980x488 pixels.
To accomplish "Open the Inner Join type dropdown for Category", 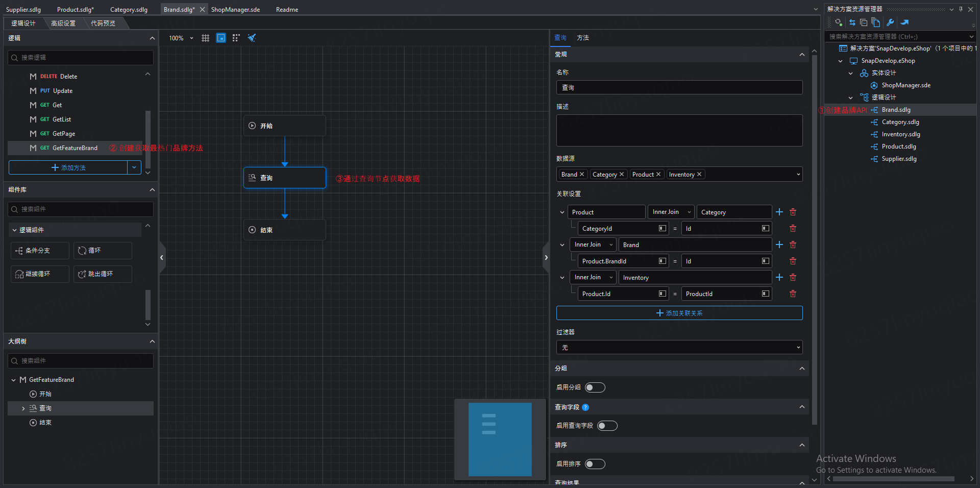I will coord(671,212).
